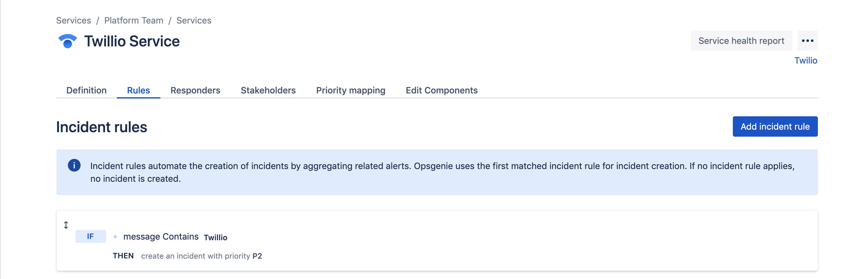Open the Service health report
This screenshot has width=868, height=279.
tap(741, 41)
